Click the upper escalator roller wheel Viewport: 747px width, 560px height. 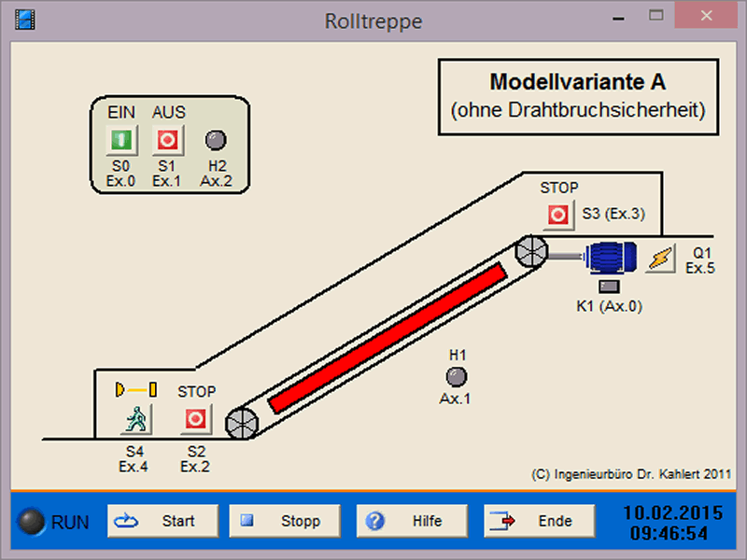(x=531, y=251)
